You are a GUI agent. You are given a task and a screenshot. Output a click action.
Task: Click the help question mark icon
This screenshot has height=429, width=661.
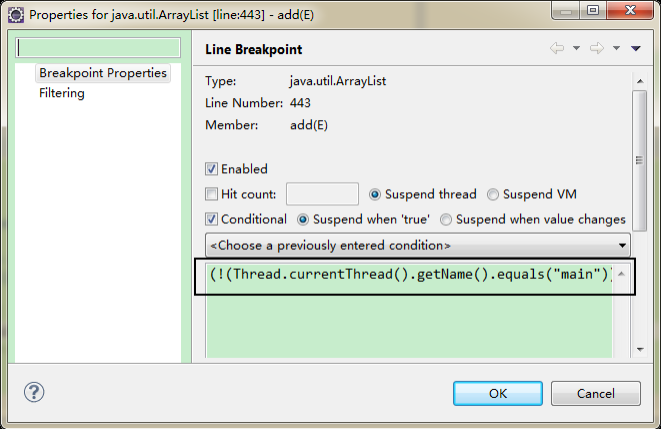(x=32, y=393)
